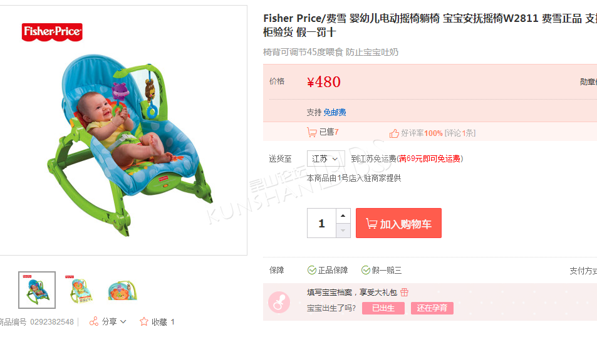This screenshot has height=364, width=597.
Task: Click the quantity input field
Action: coord(322,223)
